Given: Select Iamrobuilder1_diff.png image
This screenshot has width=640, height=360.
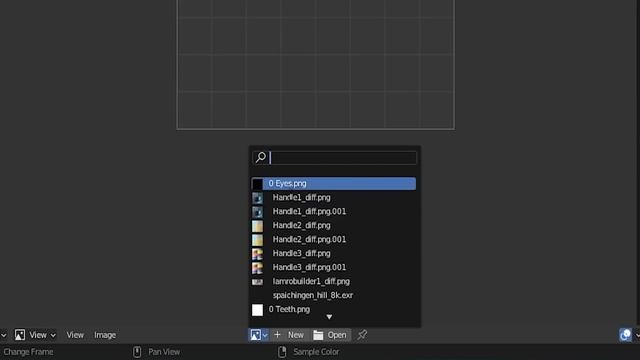Looking at the screenshot, I should coord(333,282).
